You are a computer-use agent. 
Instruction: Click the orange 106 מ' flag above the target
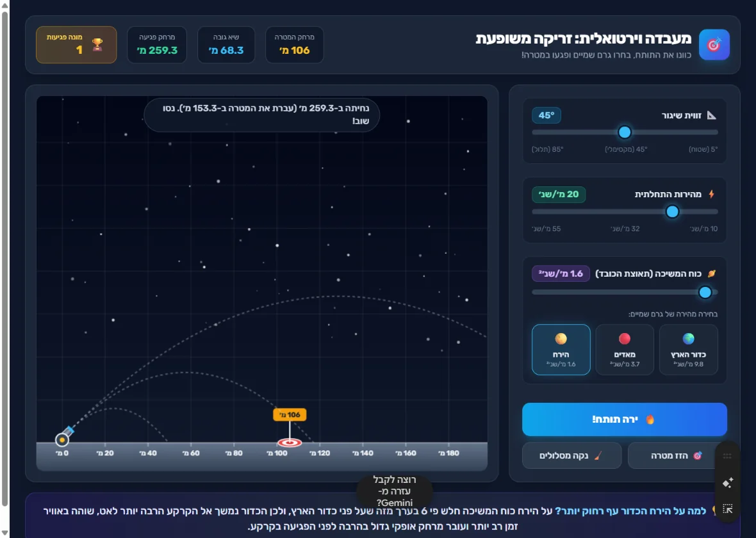(x=290, y=414)
